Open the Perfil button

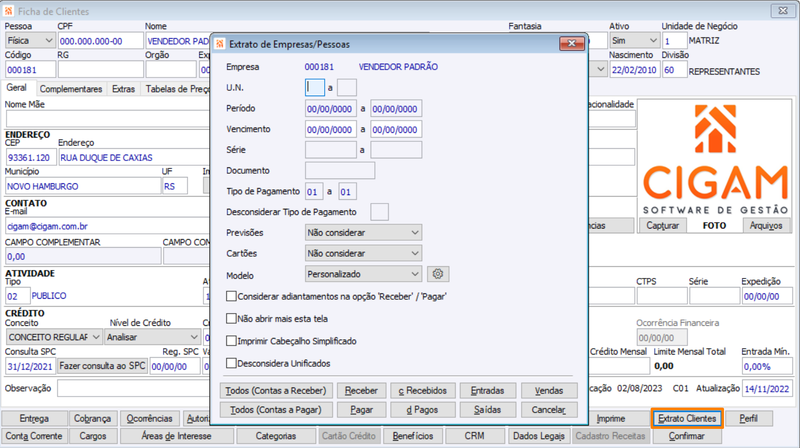pos(748,418)
